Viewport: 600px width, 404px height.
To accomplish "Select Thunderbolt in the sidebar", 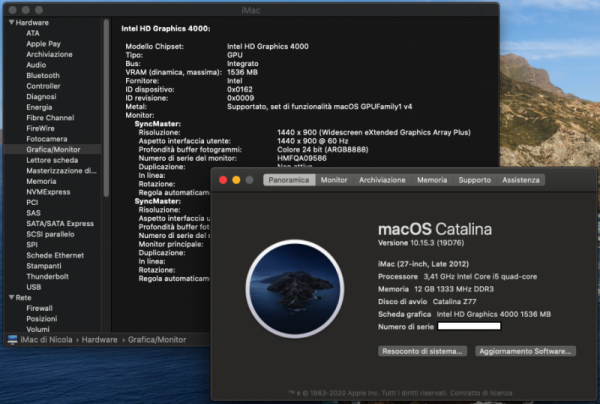I will 47,276.
